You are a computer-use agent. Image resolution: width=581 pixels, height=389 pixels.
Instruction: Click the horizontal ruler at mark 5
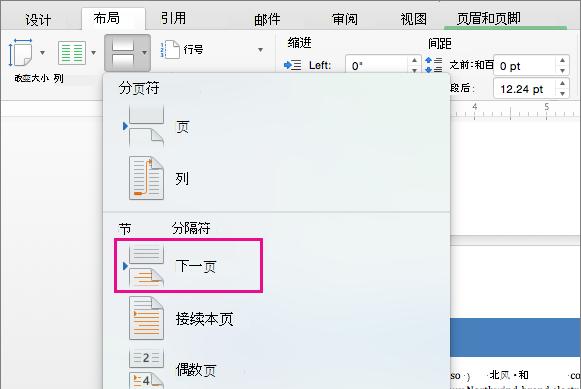(547, 107)
